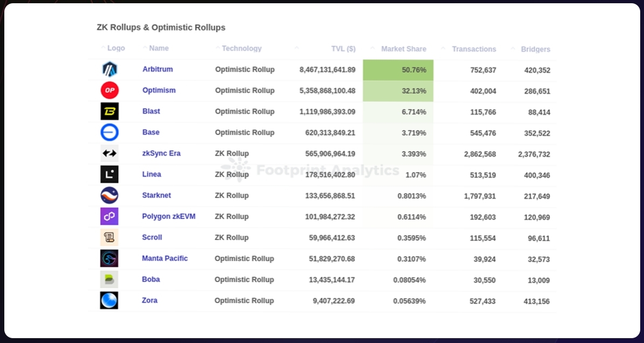
Task: Click the yellow Blast logo icon
Action: click(110, 112)
